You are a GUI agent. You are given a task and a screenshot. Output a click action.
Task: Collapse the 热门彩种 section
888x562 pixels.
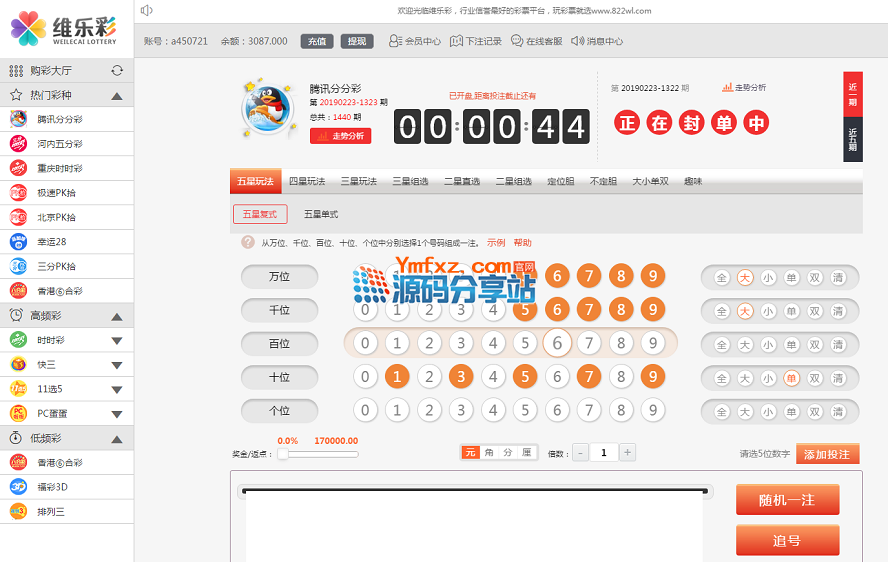click(117, 96)
